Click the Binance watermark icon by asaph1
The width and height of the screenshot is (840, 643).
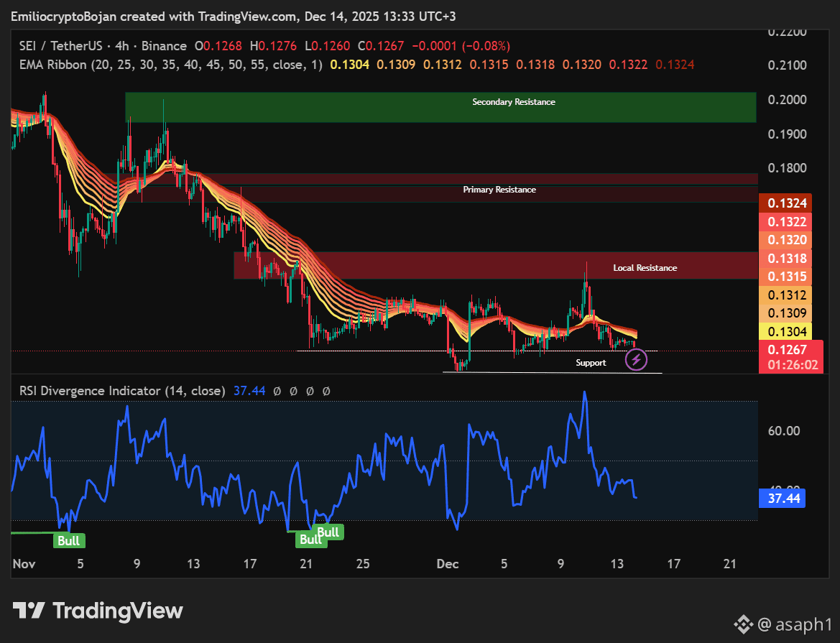[x=743, y=624]
